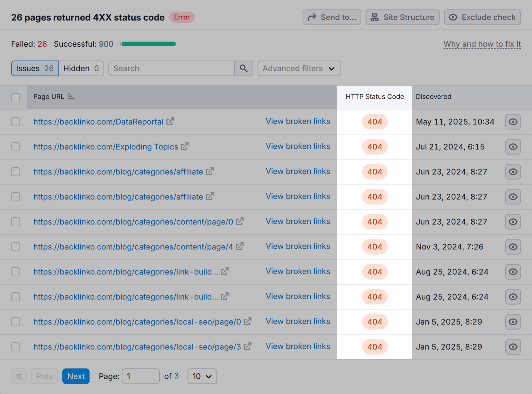Click the HTTP Status Code column header
This screenshot has height=394, width=532.
pos(375,97)
